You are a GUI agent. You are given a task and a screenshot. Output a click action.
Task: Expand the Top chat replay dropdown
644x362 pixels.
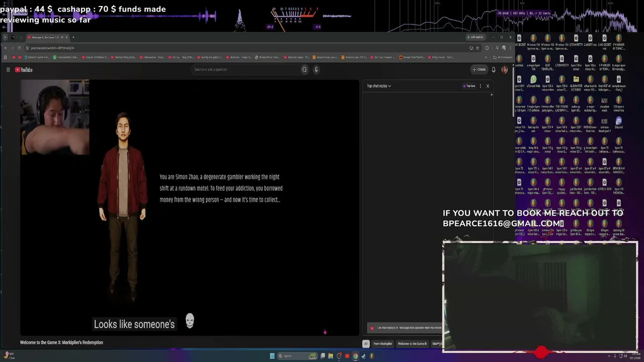click(x=379, y=86)
